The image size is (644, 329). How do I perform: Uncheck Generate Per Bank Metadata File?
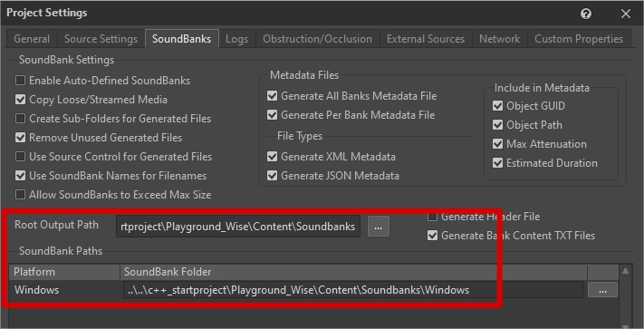272,115
